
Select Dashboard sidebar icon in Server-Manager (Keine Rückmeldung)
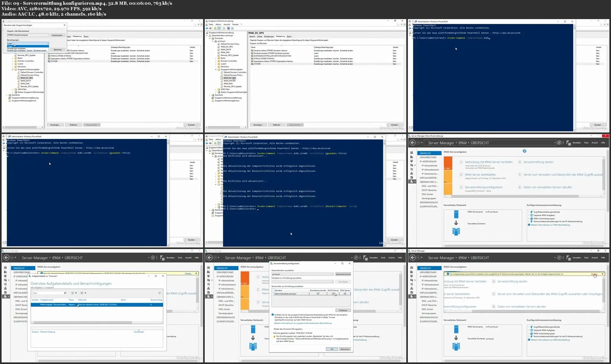412,153
